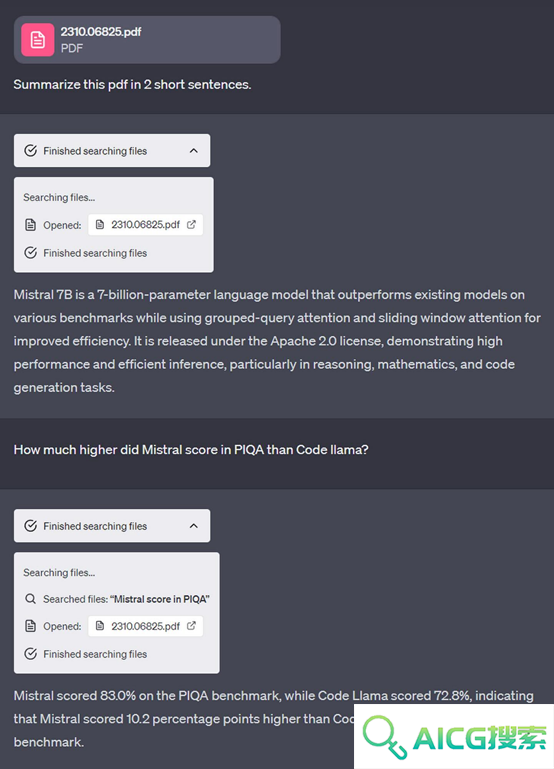
Task: Collapse the first Finished searching files chevron
Action: click(194, 151)
